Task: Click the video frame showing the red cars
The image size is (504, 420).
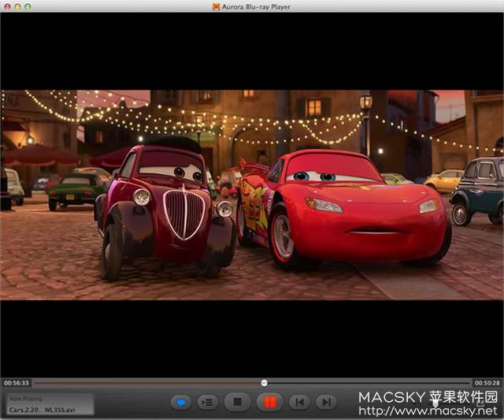Action: [252, 195]
